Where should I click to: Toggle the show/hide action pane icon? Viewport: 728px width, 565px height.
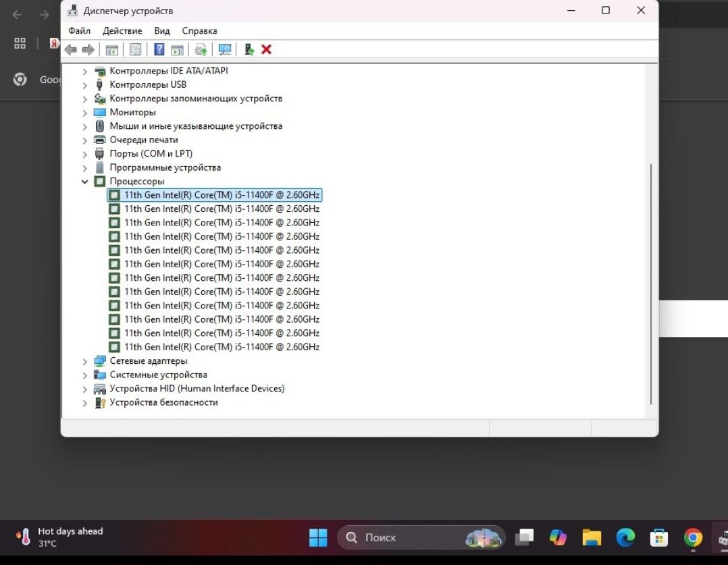click(177, 50)
